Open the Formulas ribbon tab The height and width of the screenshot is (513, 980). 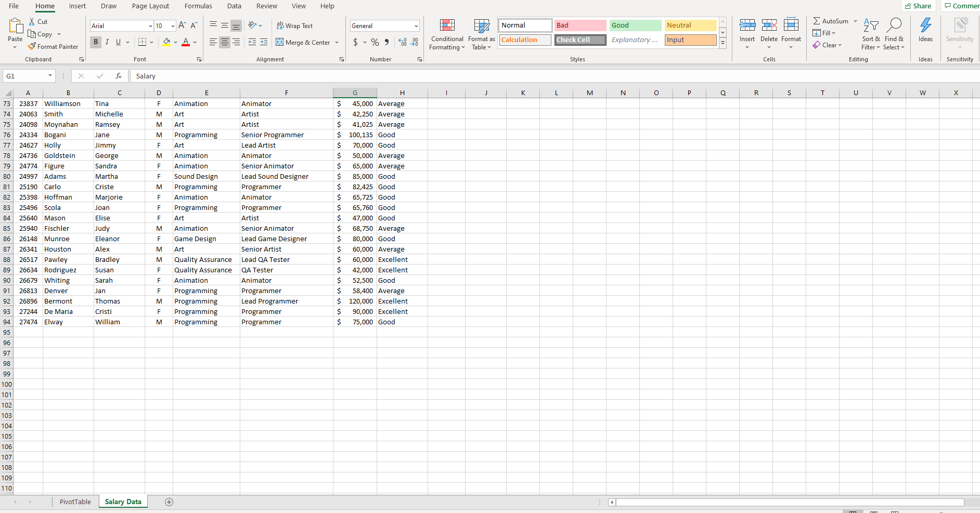coord(198,6)
